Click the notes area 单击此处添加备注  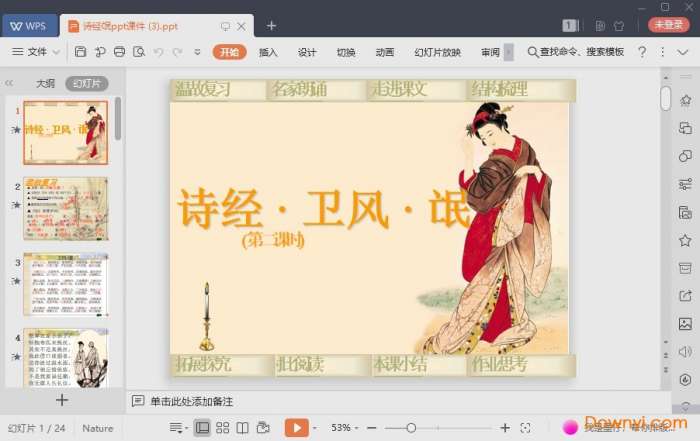coord(192,401)
